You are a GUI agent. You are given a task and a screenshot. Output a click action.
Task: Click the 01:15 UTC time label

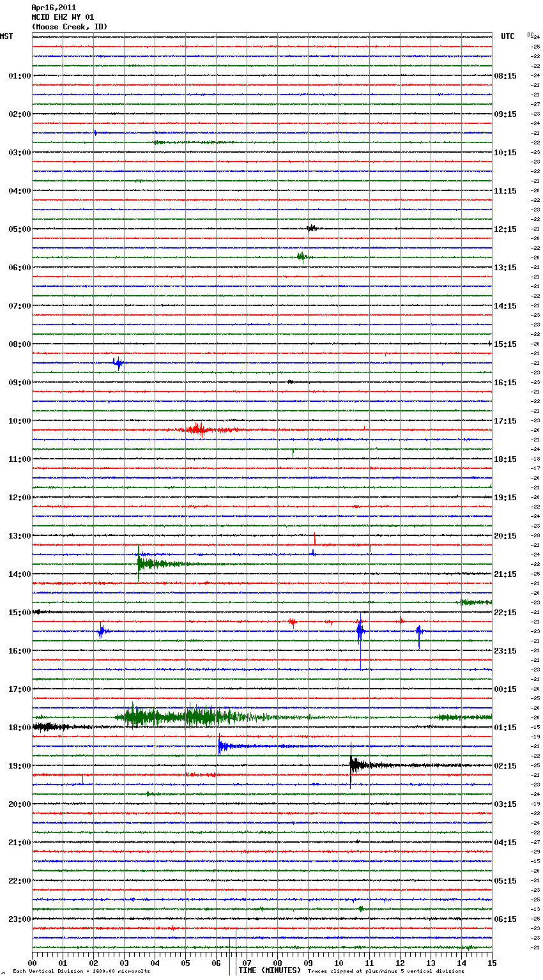pos(505,728)
